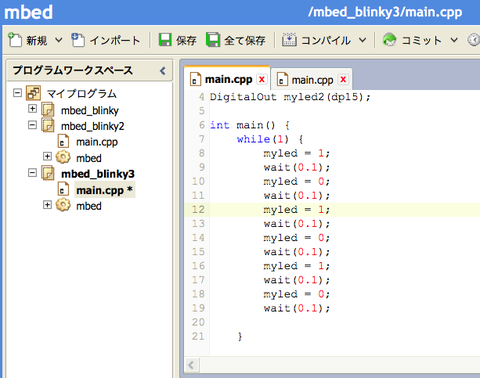Image resolution: width=480 pixels, height=378 pixels.
Task: Select the mbed_blinky3 program label
Action: (98, 174)
